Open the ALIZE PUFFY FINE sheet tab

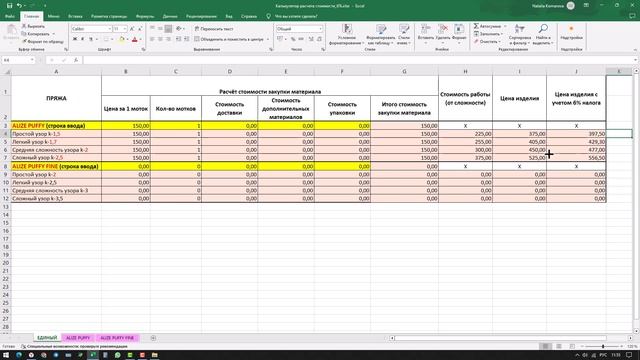point(117,338)
